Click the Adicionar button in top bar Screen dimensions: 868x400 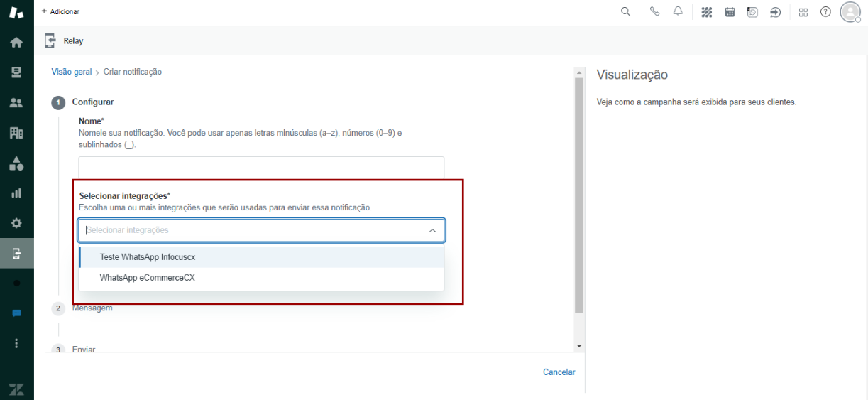coord(60,12)
